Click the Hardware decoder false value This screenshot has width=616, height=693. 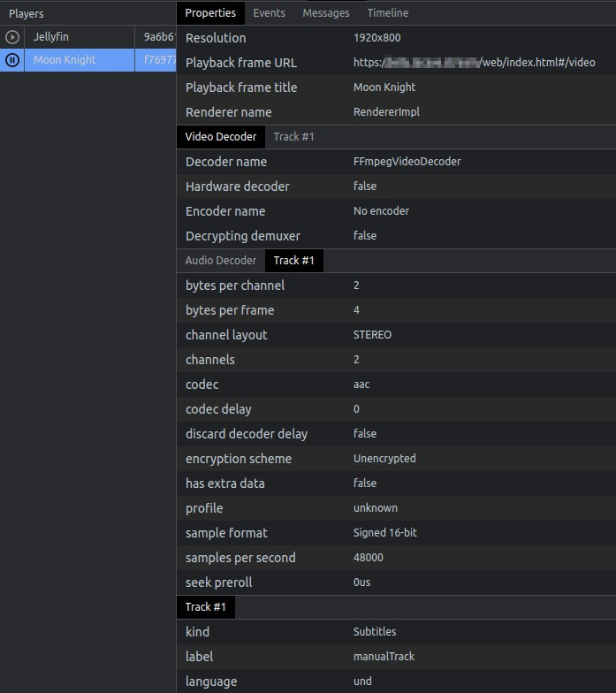point(365,186)
